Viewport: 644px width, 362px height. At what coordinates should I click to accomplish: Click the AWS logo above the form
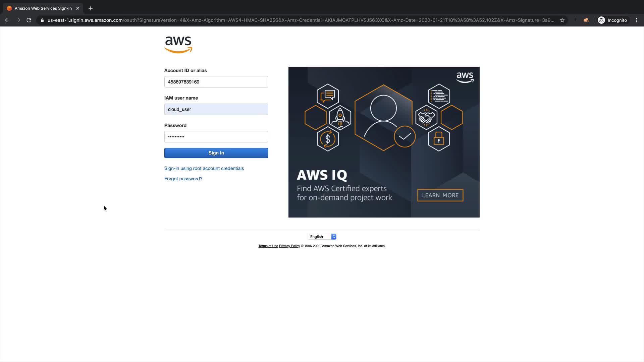pos(178,45)
